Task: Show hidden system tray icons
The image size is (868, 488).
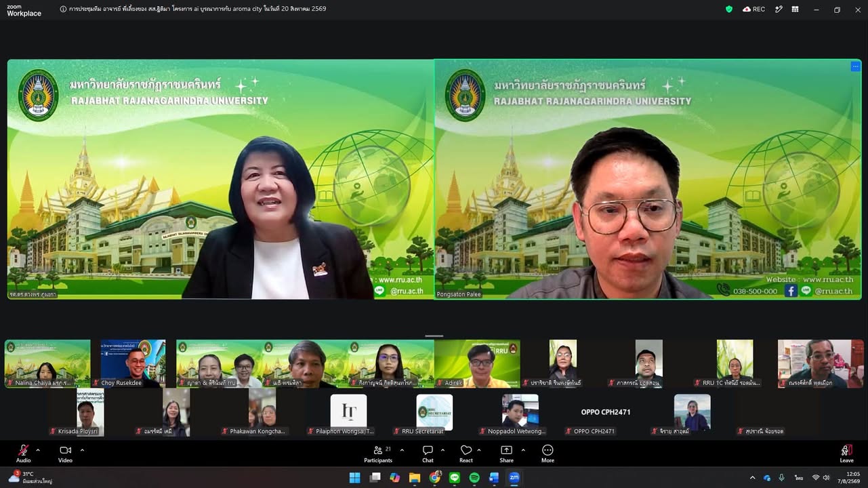Action: tap(752, 478)
